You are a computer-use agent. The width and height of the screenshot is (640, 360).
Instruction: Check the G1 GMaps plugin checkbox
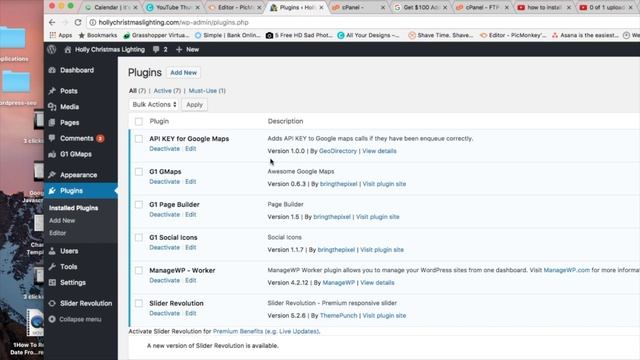139,172
